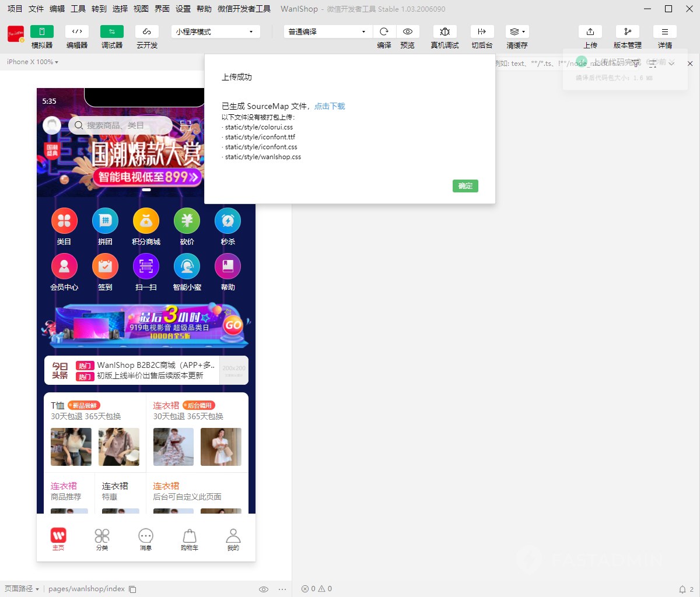The height and width of the screenshot is (597, 700).
Task: Open the 初版上线半价出售 headline
Action: tap(150, 376)
